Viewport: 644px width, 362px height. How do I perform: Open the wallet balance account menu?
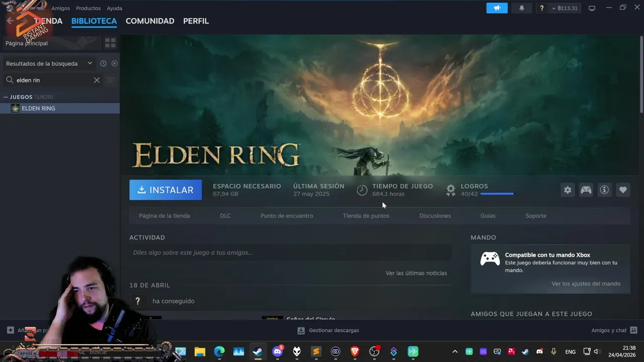(x=565, y=8)
